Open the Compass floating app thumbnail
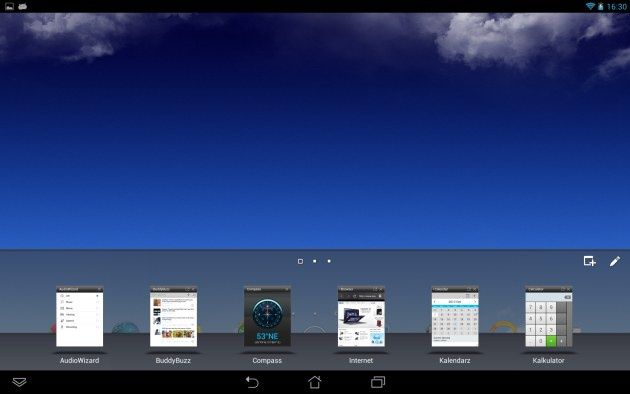The image size is (630, 394). click(x=267, y=316)
